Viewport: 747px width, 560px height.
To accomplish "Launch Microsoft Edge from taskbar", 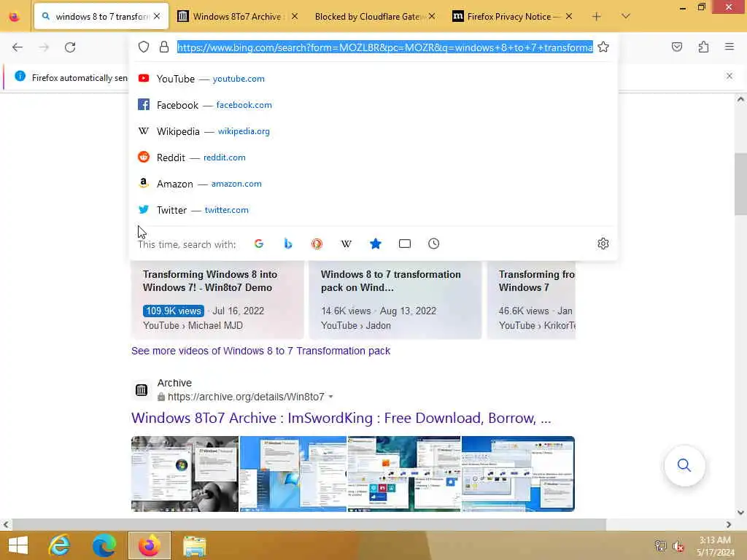I will click(104, 545).
